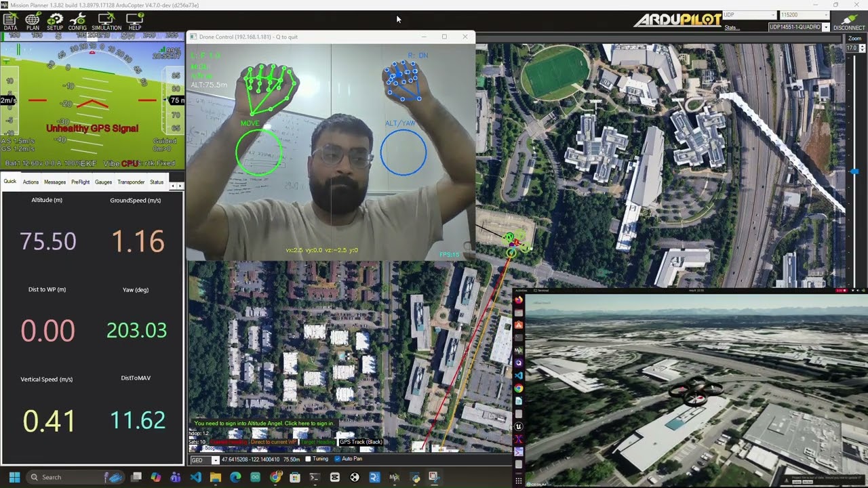Open Mission Planner from the taskbar

(395, 477)
